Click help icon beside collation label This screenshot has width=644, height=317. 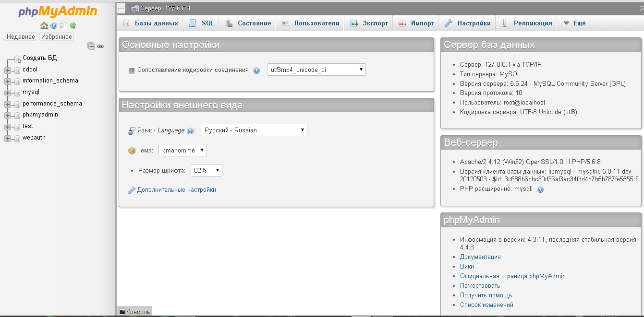(x=256, y=70)
